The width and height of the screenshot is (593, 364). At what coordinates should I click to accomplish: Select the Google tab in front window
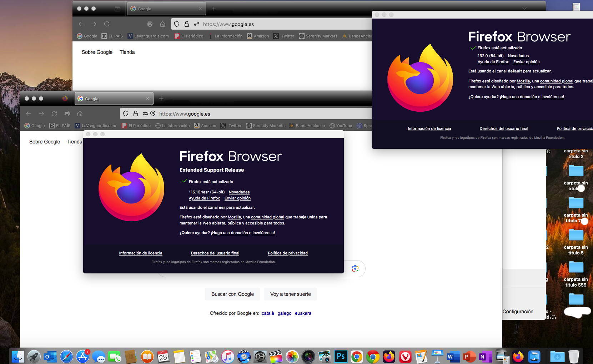click(114, 99)
